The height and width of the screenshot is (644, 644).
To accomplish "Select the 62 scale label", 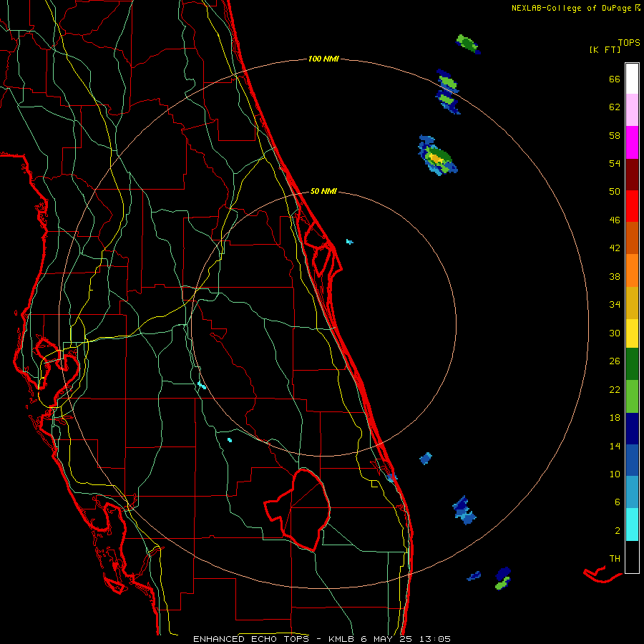I will click(615, 107).
